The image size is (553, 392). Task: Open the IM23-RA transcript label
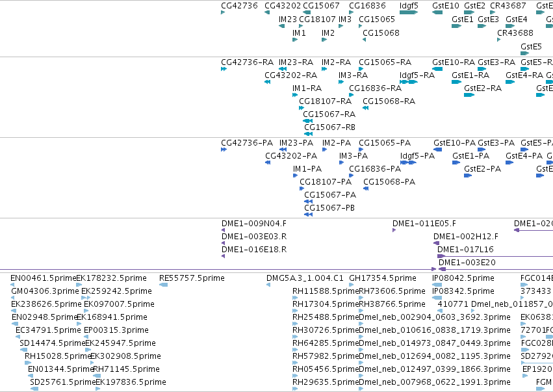click(296, 62)
